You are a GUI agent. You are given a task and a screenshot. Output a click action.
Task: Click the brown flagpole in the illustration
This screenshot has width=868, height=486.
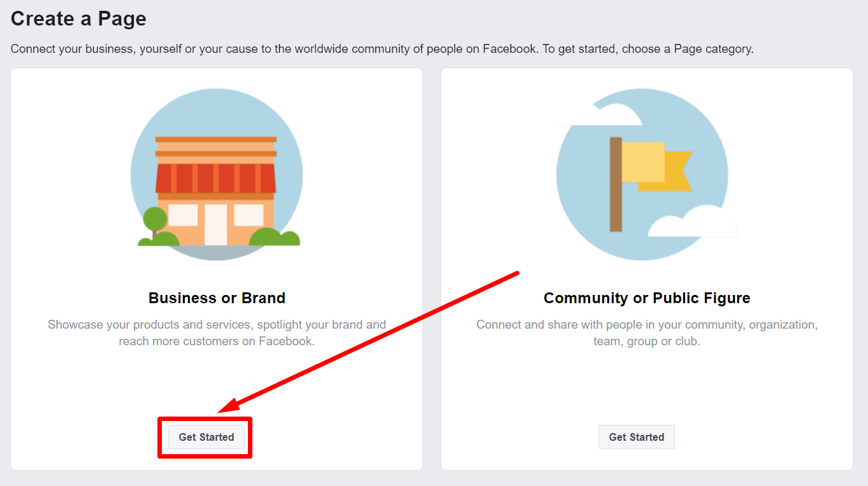point(616,184)
